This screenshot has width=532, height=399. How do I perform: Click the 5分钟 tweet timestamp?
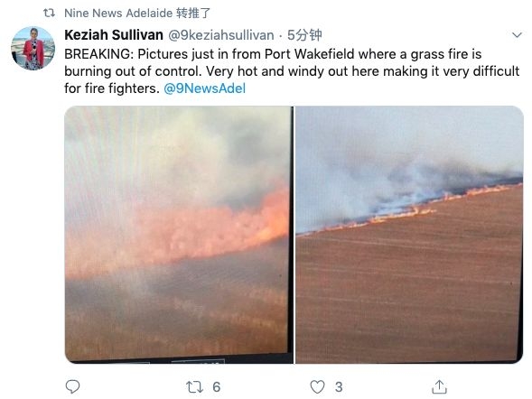pyautogui.click(x=304, y=35)
